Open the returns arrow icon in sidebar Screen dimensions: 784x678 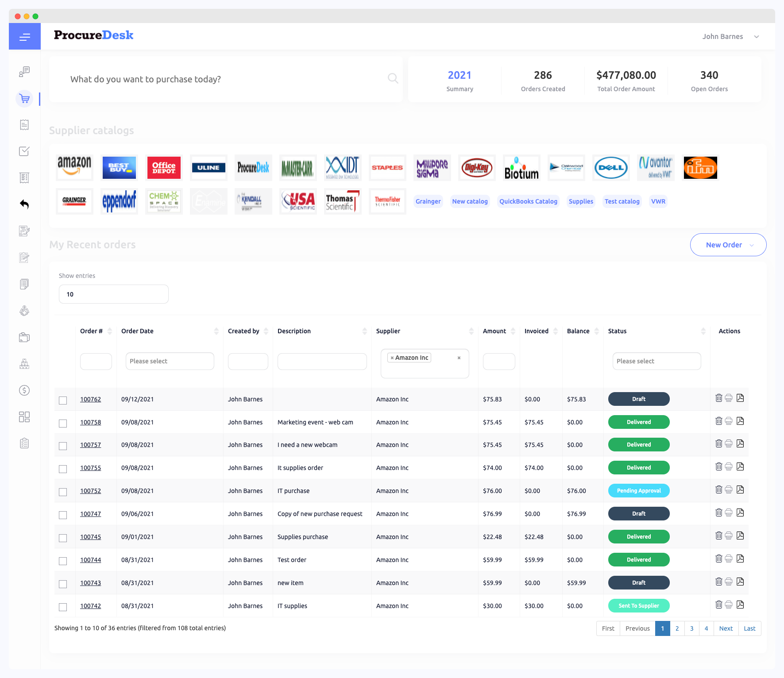tap(24, 204)
